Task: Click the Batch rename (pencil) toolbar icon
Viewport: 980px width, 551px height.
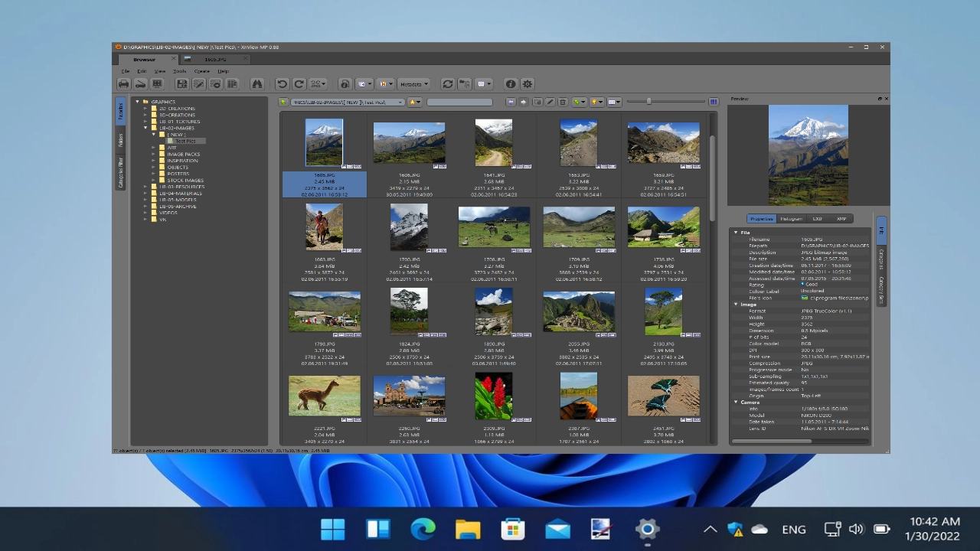Action: coord(199,84)
